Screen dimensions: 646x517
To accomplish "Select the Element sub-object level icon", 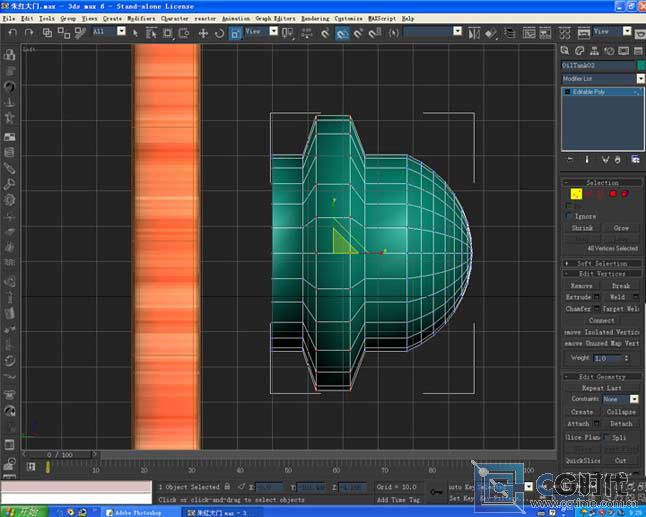I will (625, 193).
